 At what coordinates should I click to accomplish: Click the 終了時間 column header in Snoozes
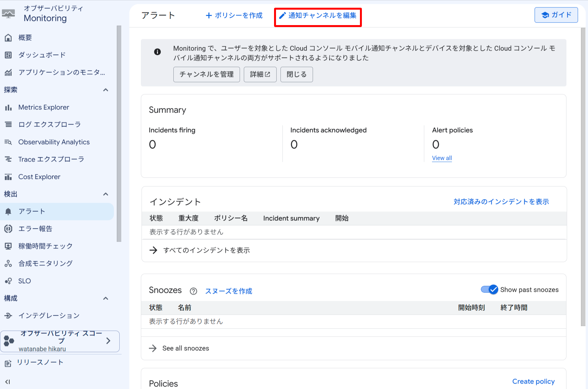click(x=514, y=308)
